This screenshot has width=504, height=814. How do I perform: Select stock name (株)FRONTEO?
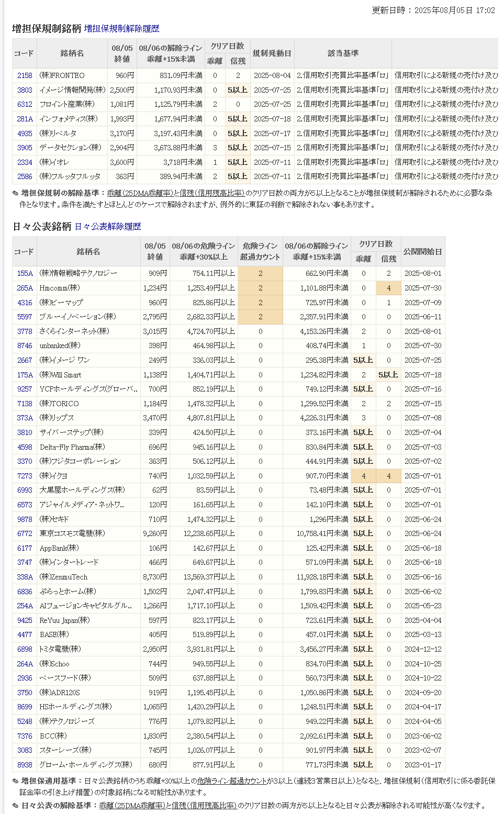[62, 75]
